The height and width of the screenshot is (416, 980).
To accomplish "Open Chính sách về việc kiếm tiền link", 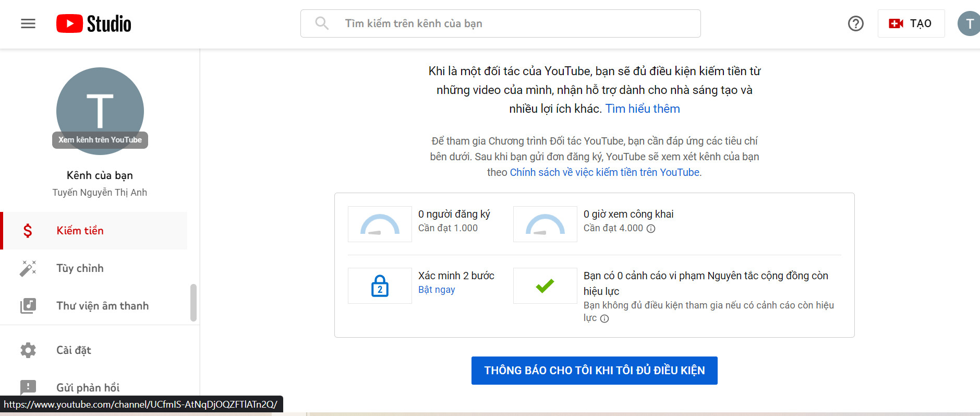I will pos(604,172).
